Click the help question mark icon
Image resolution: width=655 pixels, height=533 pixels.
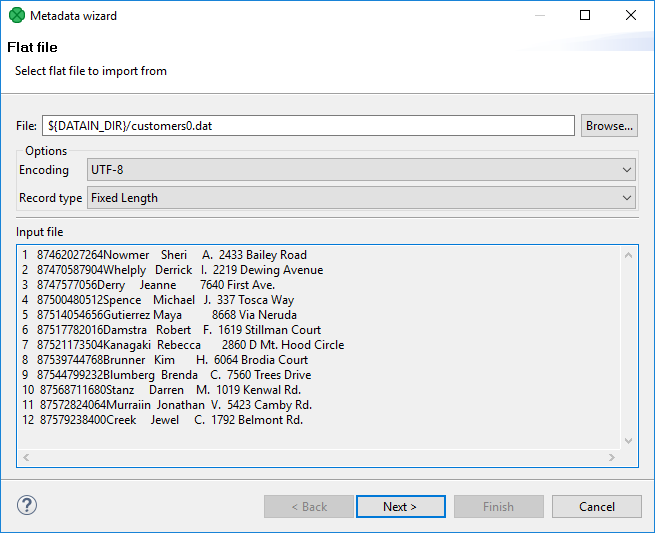coord(27,505)
